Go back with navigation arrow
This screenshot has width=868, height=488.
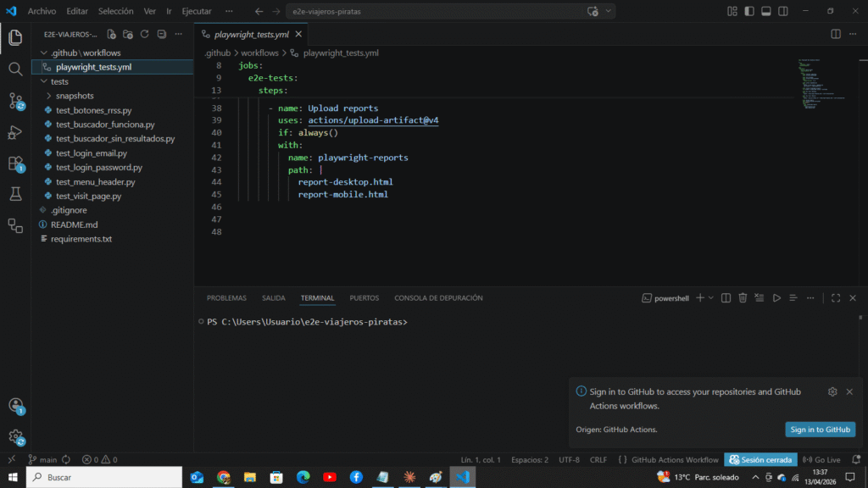pos(259,11)
